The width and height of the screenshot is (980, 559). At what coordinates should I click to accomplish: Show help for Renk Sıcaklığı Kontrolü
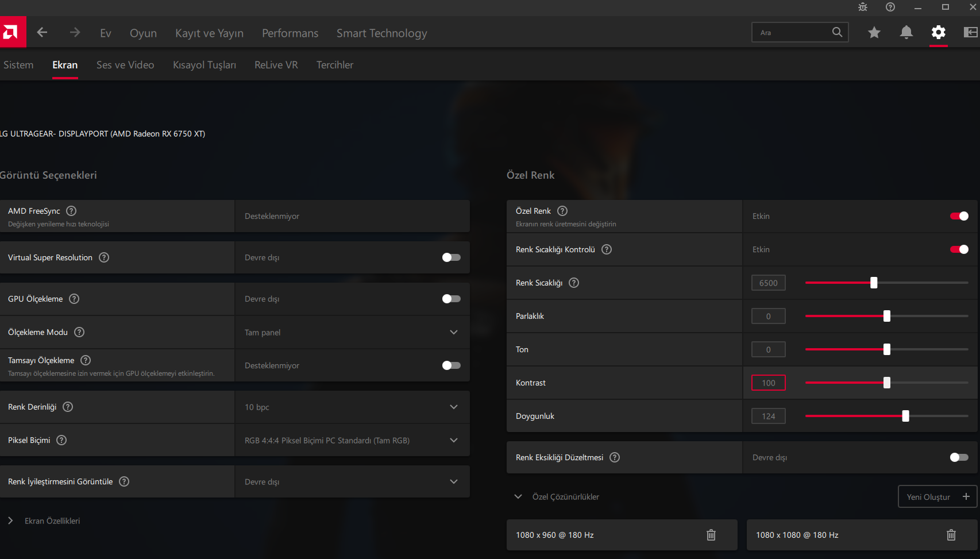(607, 249)
